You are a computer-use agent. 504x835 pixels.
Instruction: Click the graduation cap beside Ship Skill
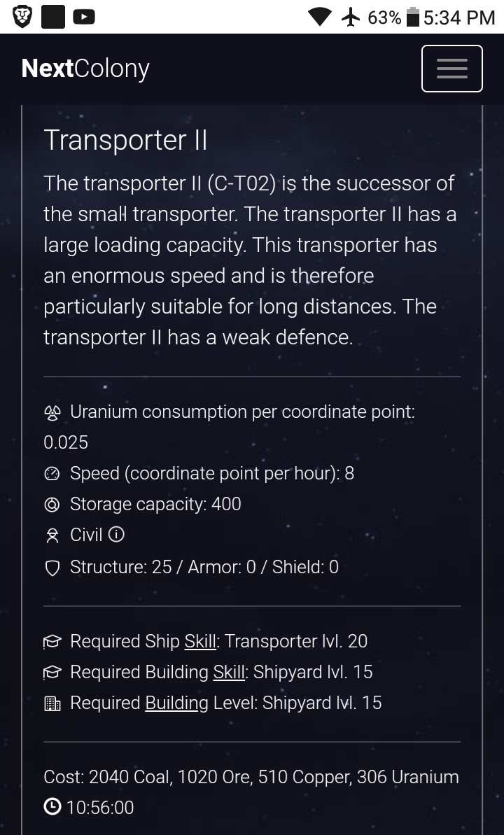coord(52,642)
